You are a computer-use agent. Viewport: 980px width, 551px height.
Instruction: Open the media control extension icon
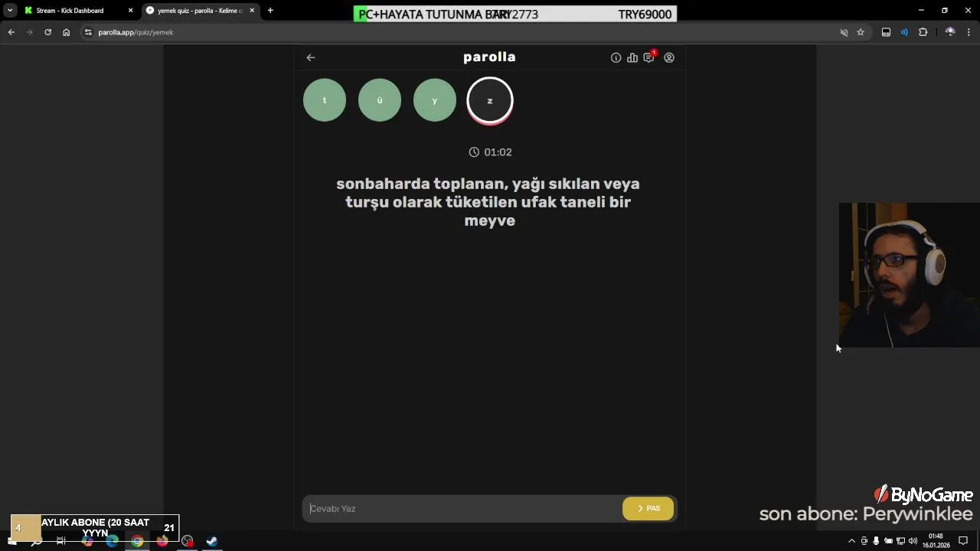tap(886, 32)
